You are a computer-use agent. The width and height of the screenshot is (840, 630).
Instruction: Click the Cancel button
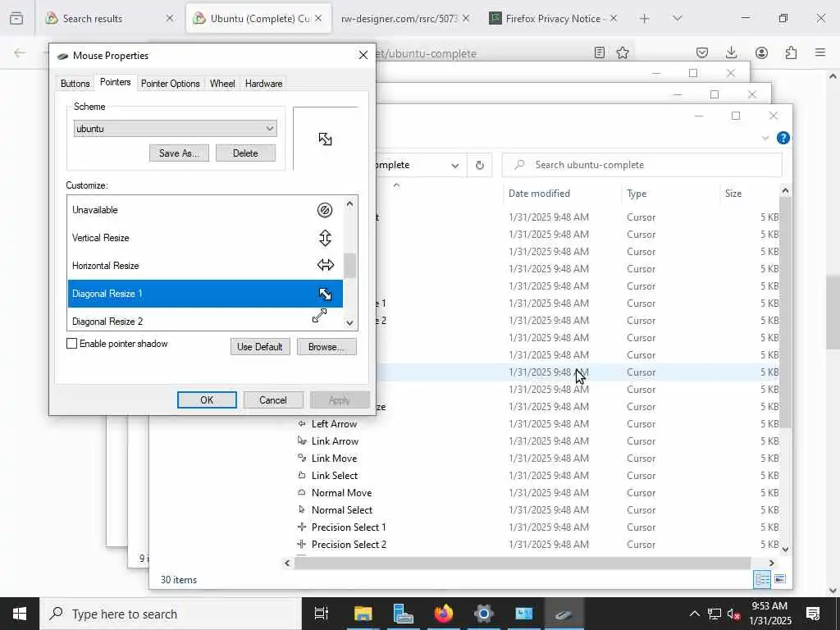[273, 399]
